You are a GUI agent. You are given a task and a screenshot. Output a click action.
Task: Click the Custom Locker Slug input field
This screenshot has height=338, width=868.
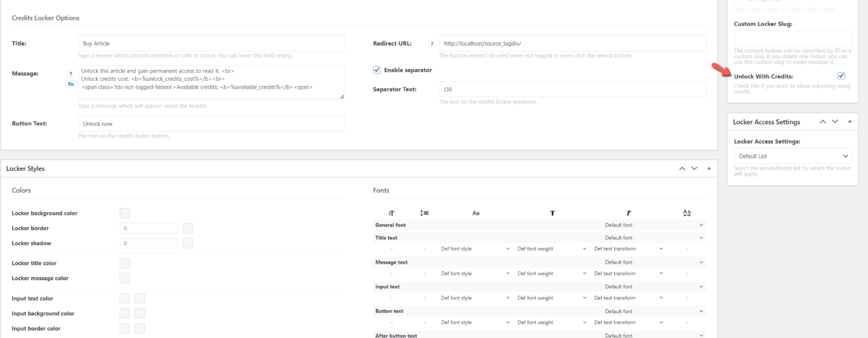click(x=792, y=38)
